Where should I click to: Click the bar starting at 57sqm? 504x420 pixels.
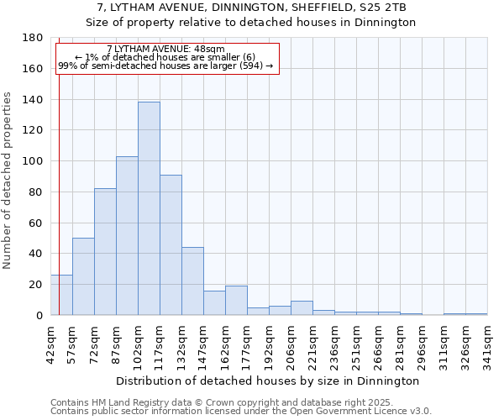tap(83, 276)
